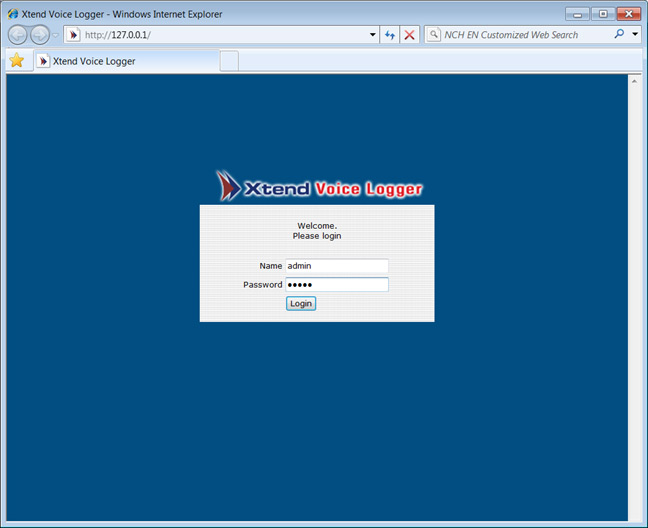Maximize the Internet Explorer window

[603, 14]
